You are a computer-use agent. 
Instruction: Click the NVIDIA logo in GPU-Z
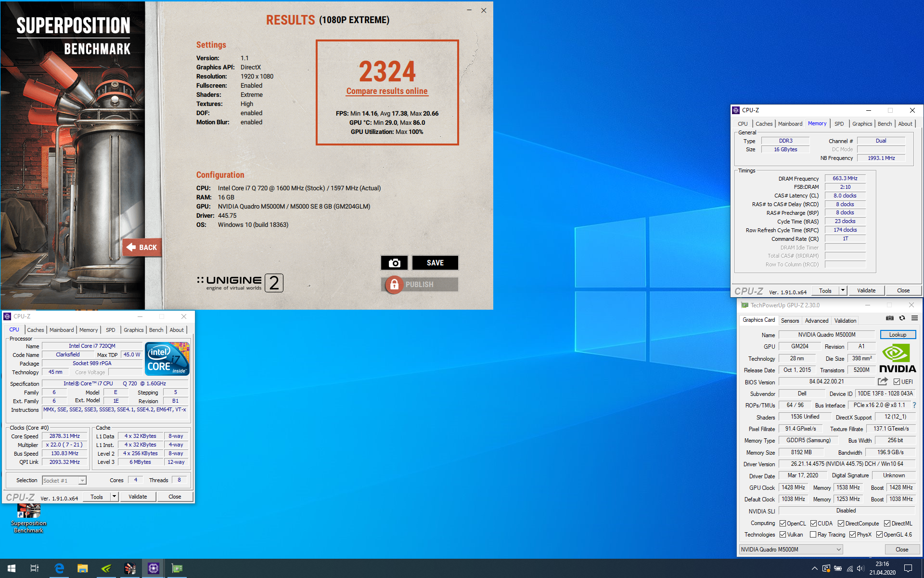pyautogui.click(x=898, y=359)
